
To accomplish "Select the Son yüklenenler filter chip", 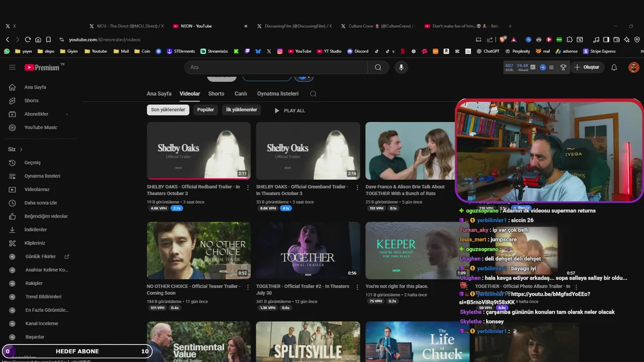I will [168, 110].
